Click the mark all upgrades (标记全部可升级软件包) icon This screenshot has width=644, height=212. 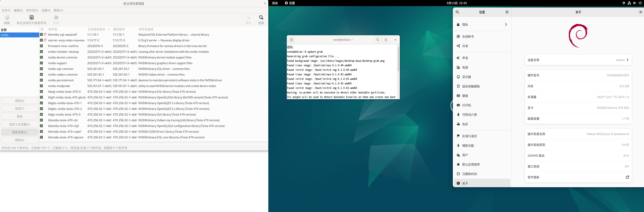coord(31,18)
